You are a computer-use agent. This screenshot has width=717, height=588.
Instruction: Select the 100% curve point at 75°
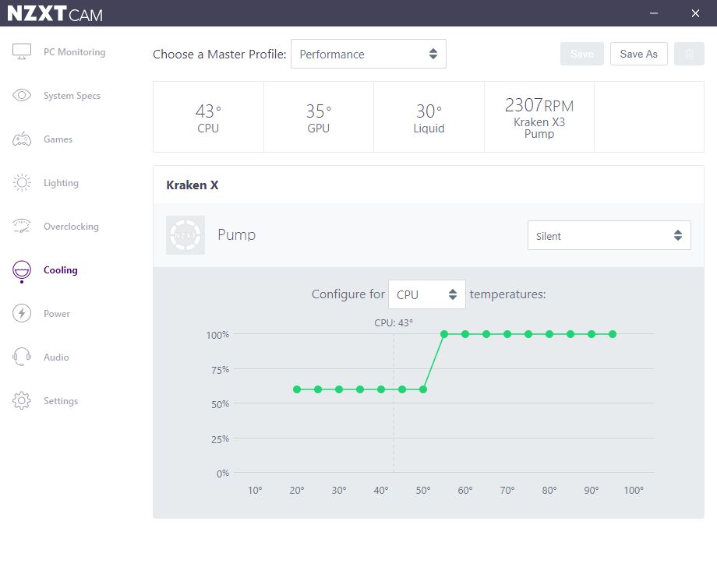[528, 334]
